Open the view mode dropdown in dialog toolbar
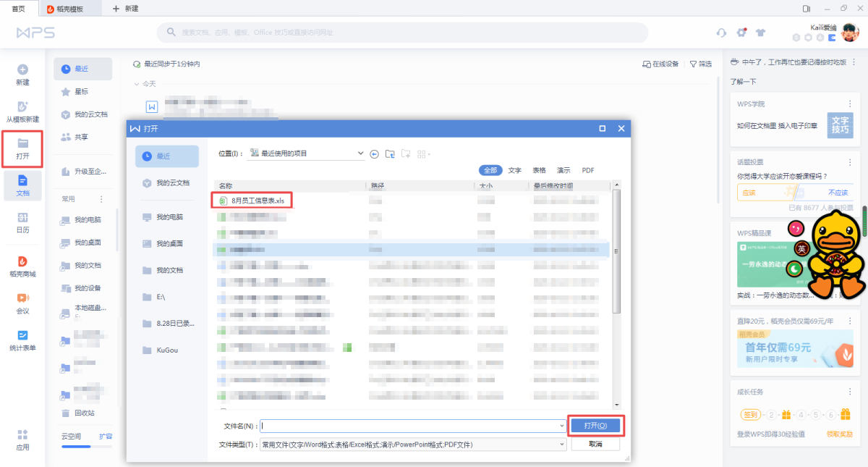The width and height of the screenshot is (868, 467). point(423,153)
